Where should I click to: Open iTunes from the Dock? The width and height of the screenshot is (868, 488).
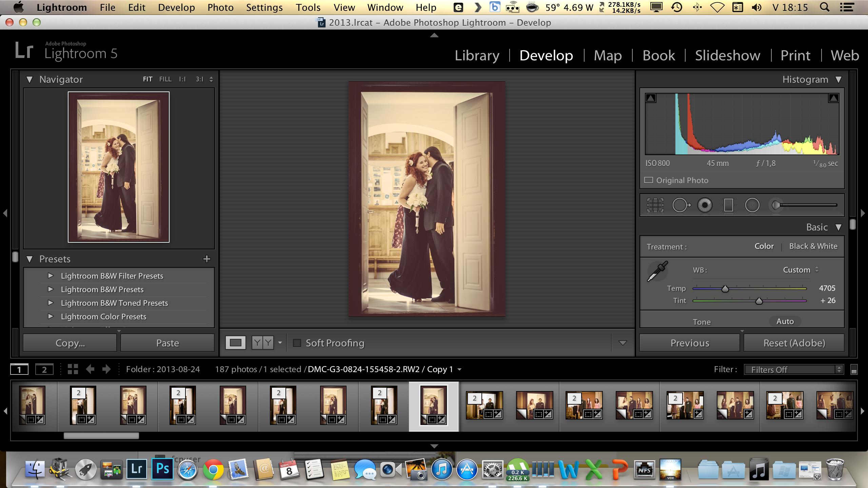coord(441,469)
